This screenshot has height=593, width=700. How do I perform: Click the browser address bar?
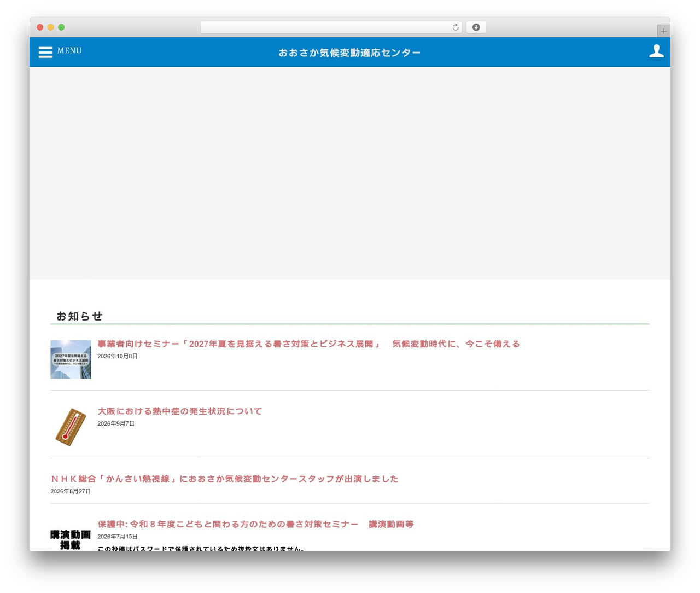tap(331, 27)
